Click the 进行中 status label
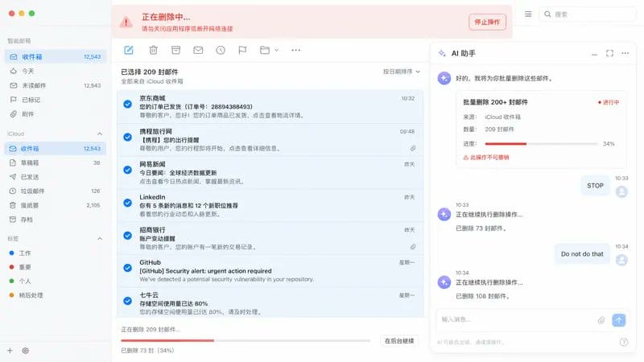644x362 pixels. point(609,102)
